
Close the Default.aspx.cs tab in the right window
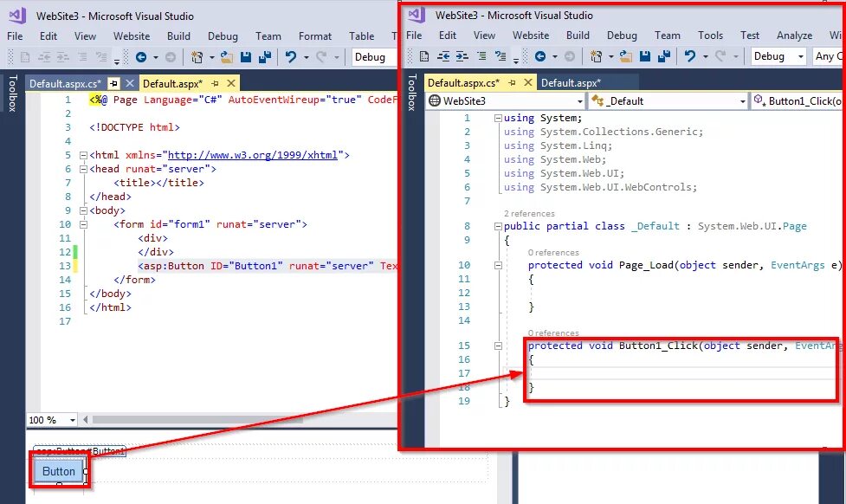coord(528,82)
